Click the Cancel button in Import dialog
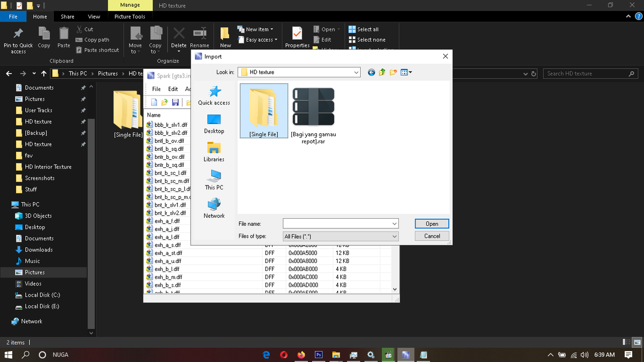Image resolution: width=644 pixels, height=362 pixels. click(x=432, y=236)
